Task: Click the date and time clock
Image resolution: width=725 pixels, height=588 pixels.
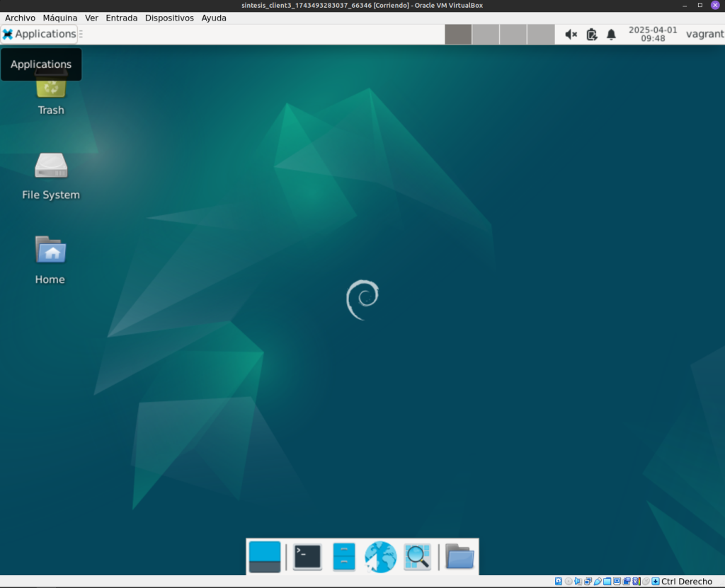Action: pos(653,34)
